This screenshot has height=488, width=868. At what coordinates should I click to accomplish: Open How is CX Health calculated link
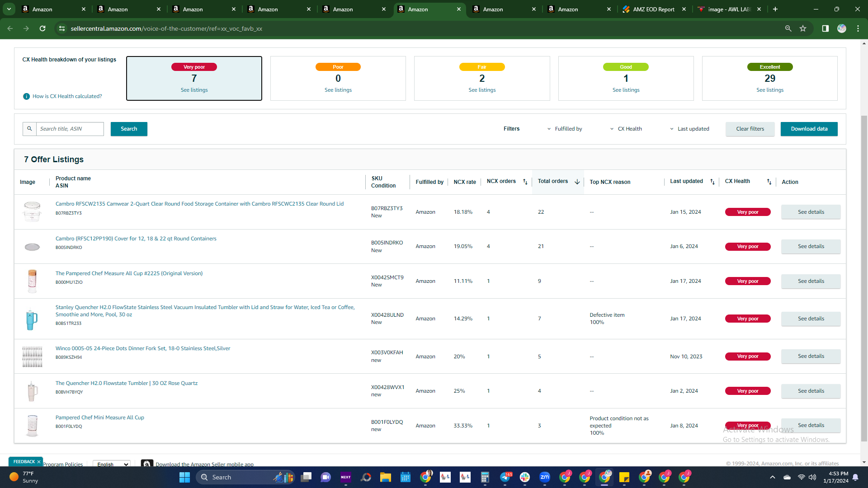[x=67, y=96]
